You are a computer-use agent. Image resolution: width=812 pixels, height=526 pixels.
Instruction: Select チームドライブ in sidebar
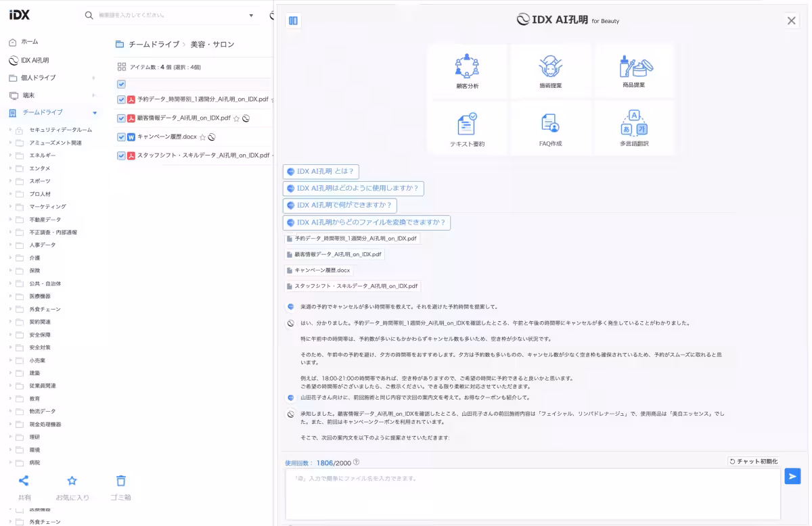[x=36, y=113]
